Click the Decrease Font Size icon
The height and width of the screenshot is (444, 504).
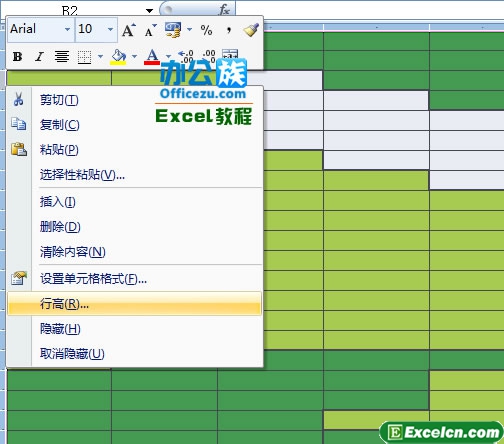point(150,30)
